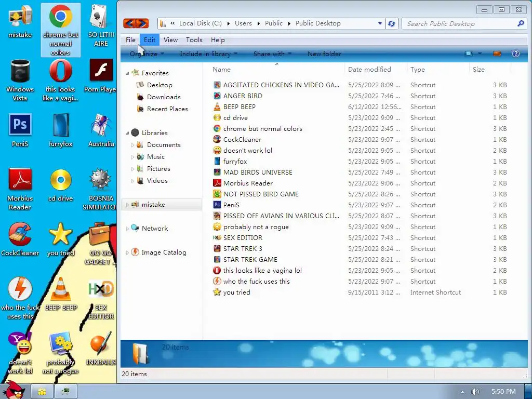The height and width of the screenshot is (399, 532).
Task: Open 'chrome but normal colors' desktop icon
Action: click(60, 30)
